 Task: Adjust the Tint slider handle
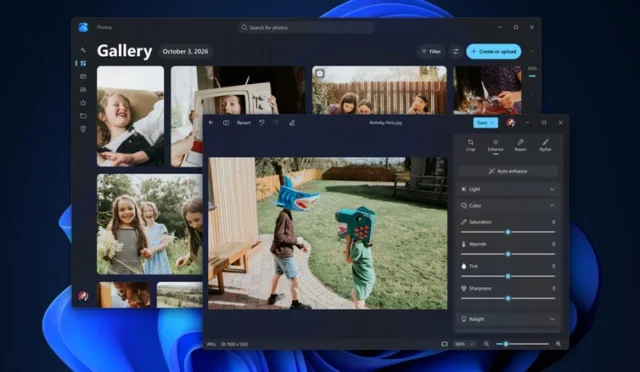click(508, 276)
